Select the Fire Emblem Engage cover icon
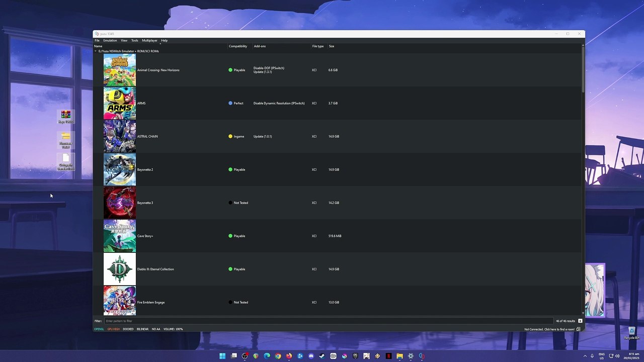The image size is (644, 362). (x=119, y=301)
